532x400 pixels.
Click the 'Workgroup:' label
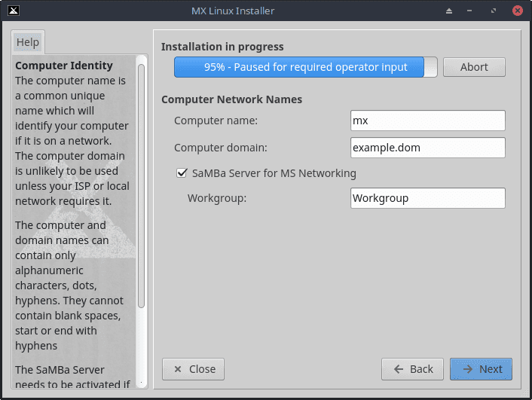click(217, 198)
